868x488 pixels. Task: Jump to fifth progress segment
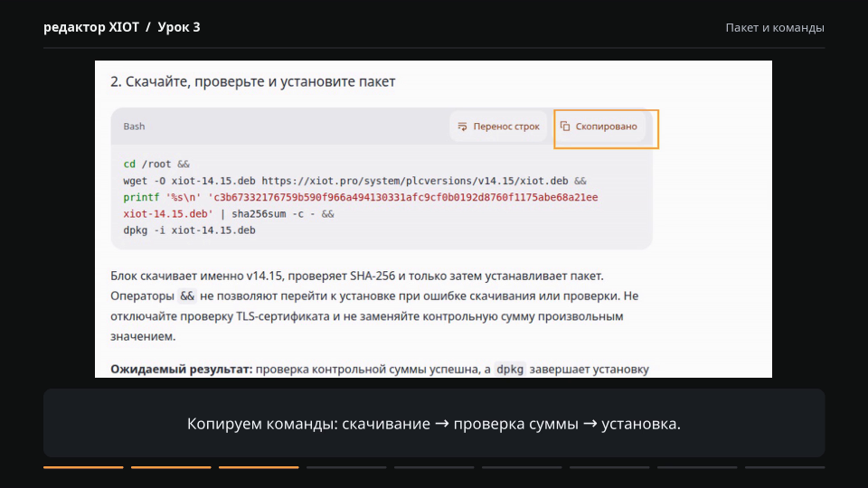(x=434, y=467)
